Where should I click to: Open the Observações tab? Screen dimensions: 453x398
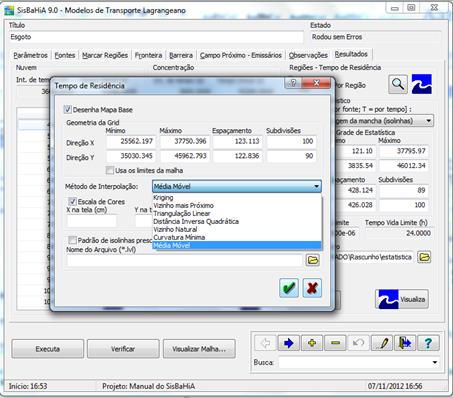308,55
